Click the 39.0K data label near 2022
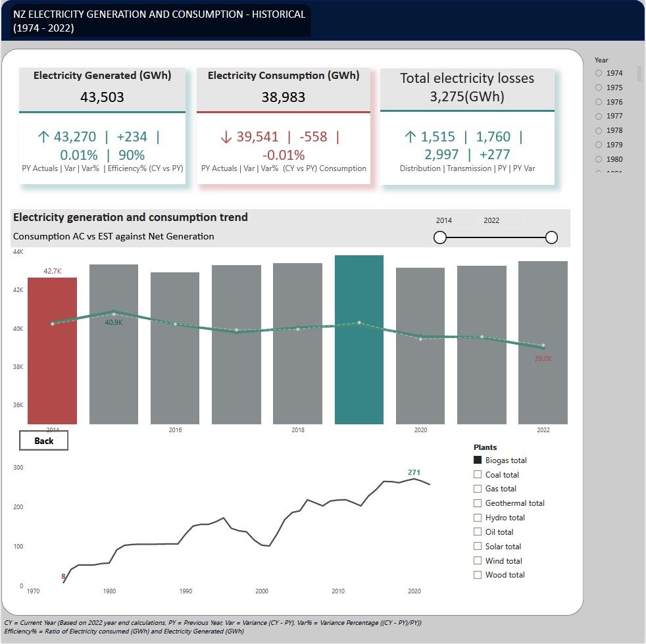The image size is (646, 644). [x=543, y=359]
